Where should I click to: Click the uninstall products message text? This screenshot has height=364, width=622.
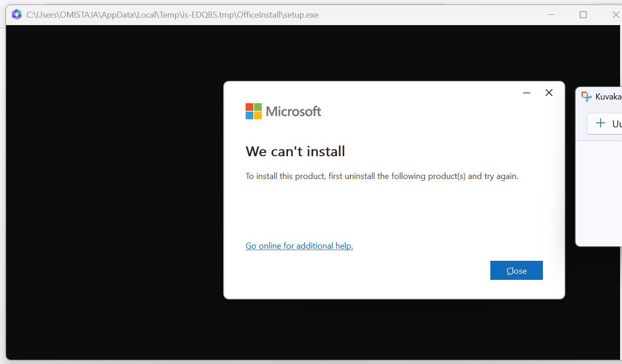coord(382,176)
